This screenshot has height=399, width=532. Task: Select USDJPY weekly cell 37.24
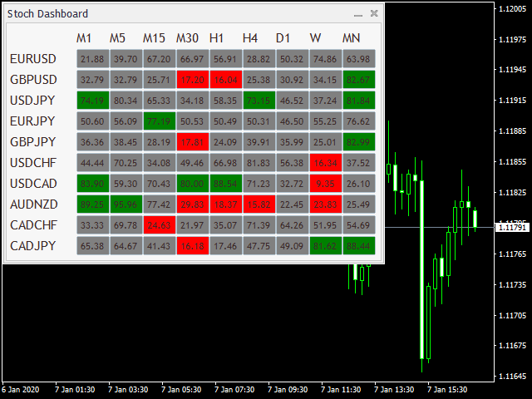325,101
